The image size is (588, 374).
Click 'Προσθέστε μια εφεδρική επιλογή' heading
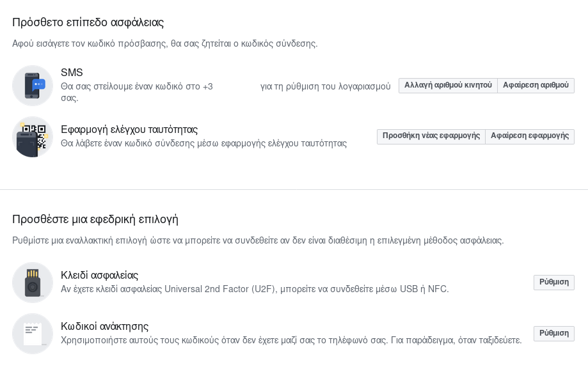(x=95, y=219)
